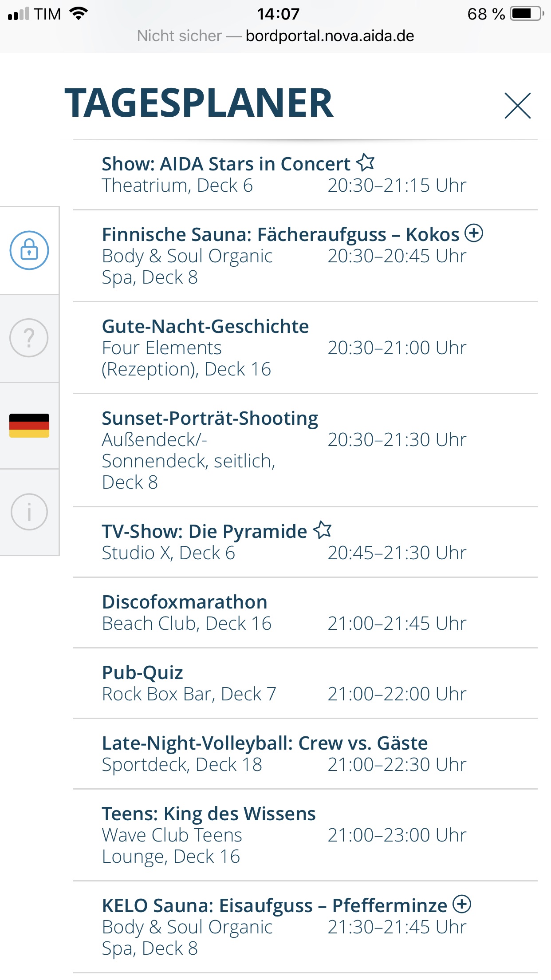Open TV-Show: Die Pyramide entry
Viewport: 551px width, 980px height.
tap(204, 532)
